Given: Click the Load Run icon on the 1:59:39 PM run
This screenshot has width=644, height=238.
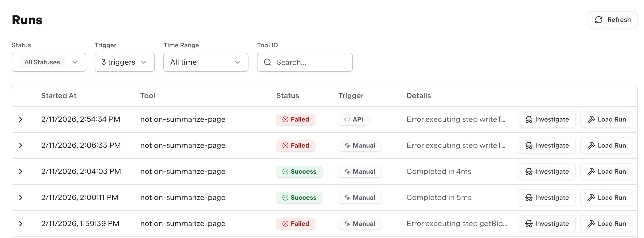Looking at the screenshot, I should [592, 224].
